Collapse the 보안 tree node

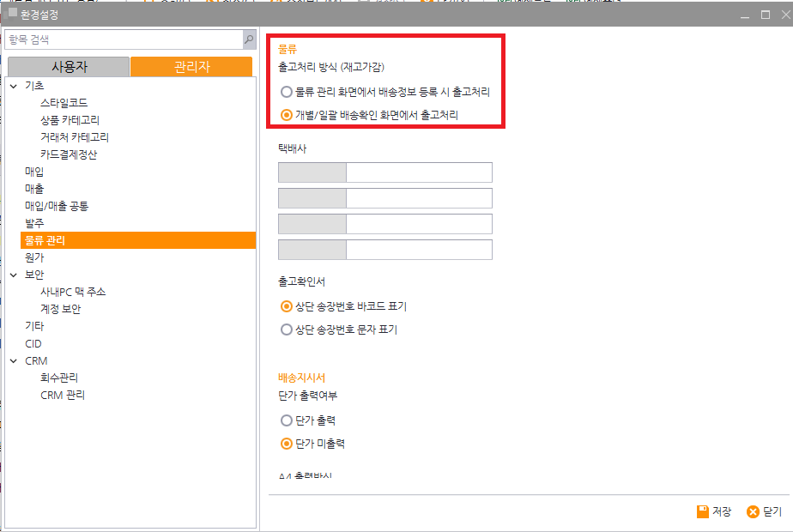click(x=13, y=275)
